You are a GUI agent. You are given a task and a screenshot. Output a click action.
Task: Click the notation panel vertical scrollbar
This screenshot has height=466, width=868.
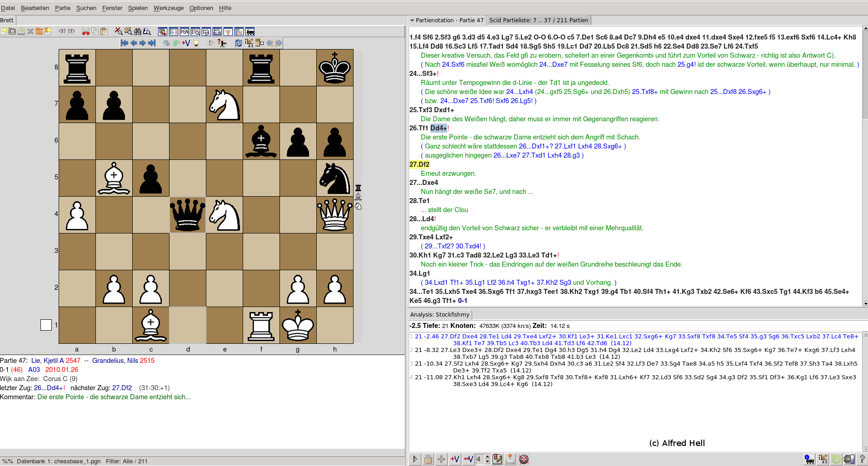point(865,136)
